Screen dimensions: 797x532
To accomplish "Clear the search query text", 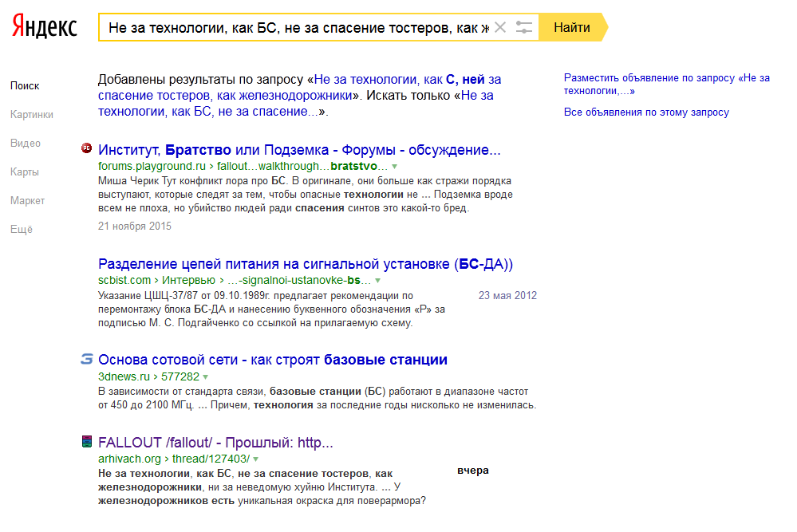I will pyautogui.click(x=500, y=28).
